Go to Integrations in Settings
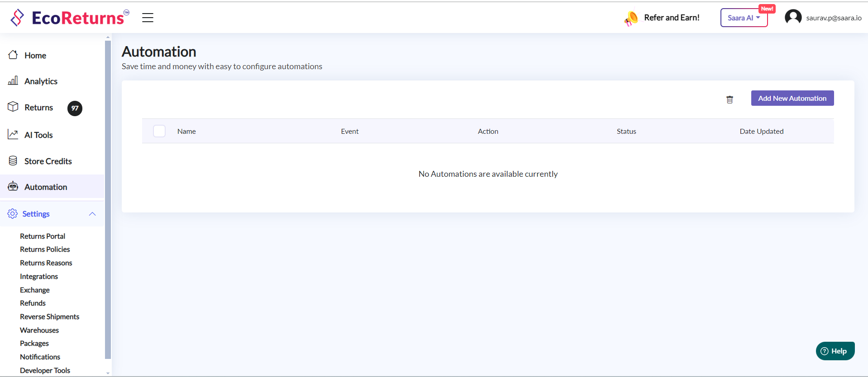Image resolution: width=868 pixels, height=377 pixels. coord(39,277)
